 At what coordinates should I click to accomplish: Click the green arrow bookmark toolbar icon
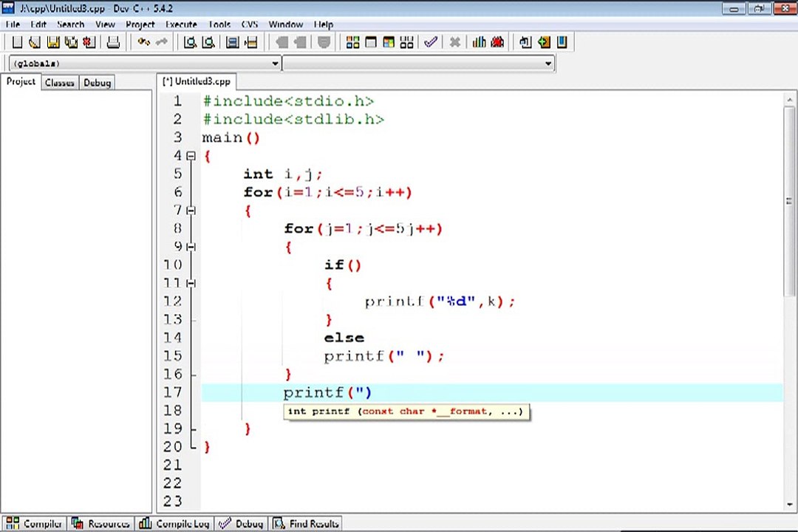[x=544, y=42]
